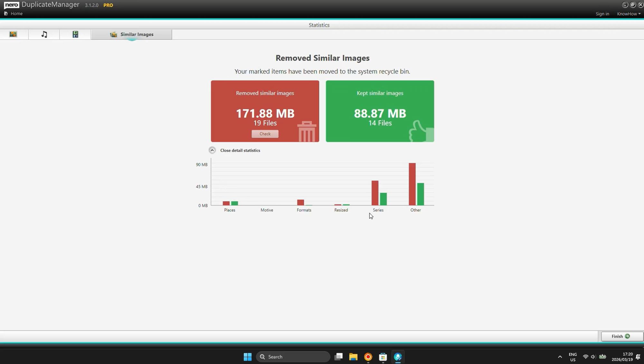Open File Explorer from the taskbar
644x364 pixels.
click(x=353, y=357)
